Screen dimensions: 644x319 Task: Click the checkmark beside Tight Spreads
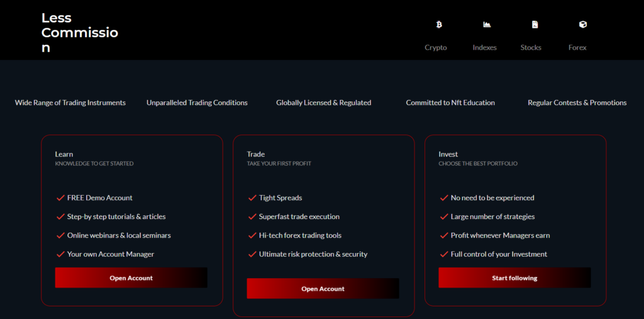click(252, 198)
